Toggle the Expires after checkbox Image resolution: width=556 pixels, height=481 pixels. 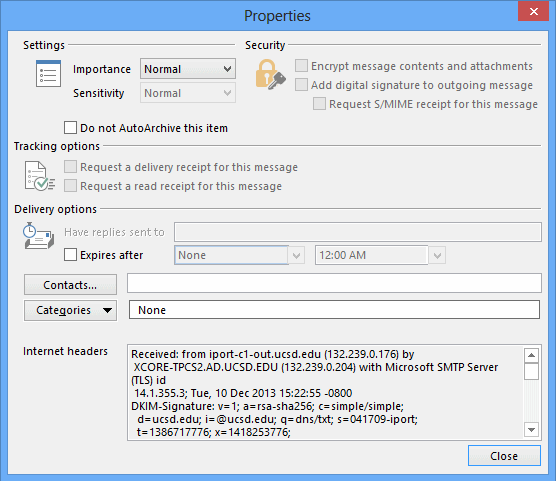pyautogui.click(x=70, y=254)
